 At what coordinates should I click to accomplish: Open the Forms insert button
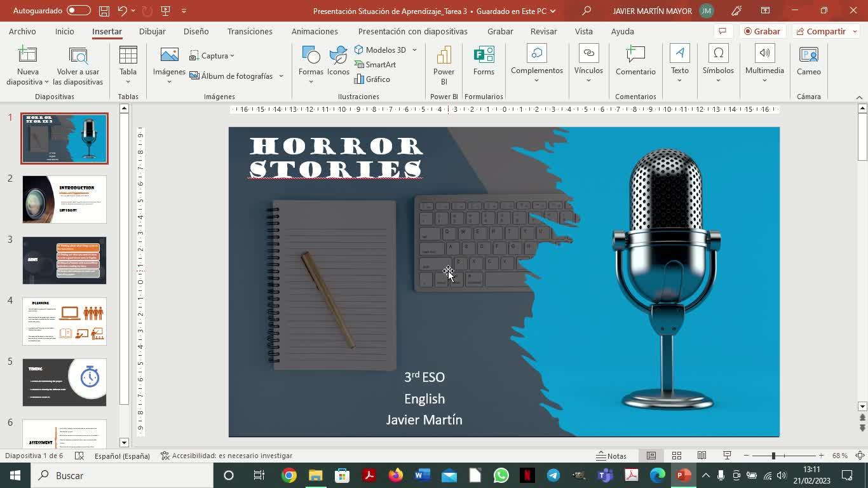[x=484, y=60]
